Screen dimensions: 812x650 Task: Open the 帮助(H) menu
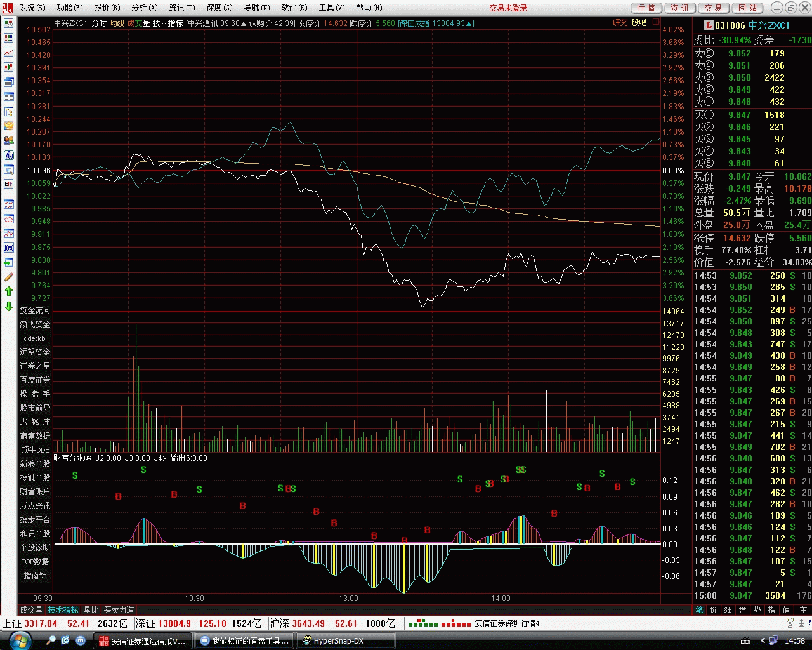point(369,8)
